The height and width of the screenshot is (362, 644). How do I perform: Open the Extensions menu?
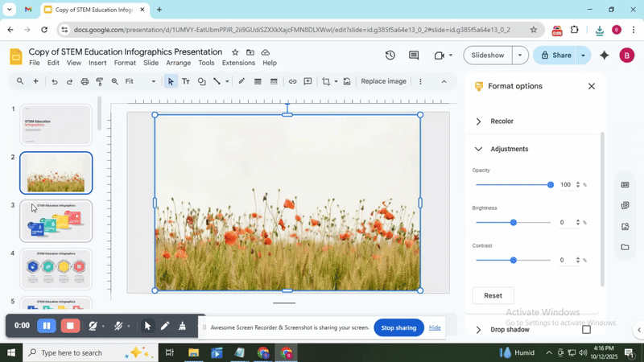click(x=238, y=63)
